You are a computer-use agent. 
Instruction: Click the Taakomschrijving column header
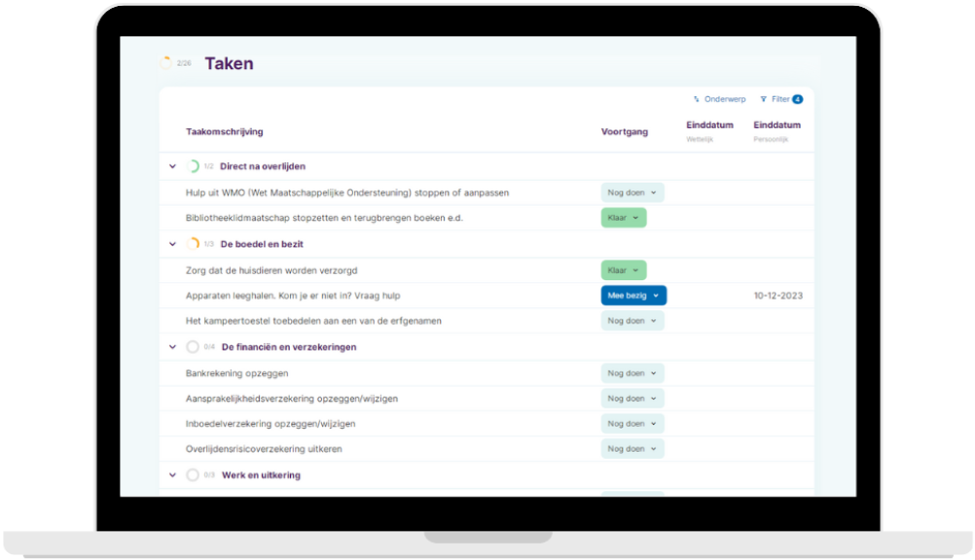[224, 132]
